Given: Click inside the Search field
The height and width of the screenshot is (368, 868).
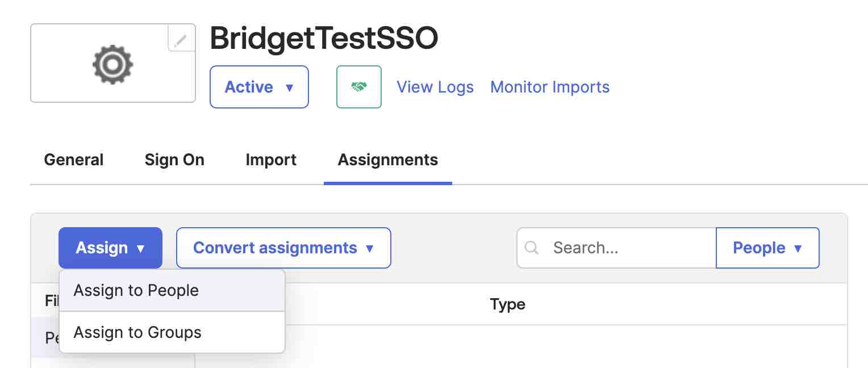Looking at the screenshot, I should [x=614, y=248].
